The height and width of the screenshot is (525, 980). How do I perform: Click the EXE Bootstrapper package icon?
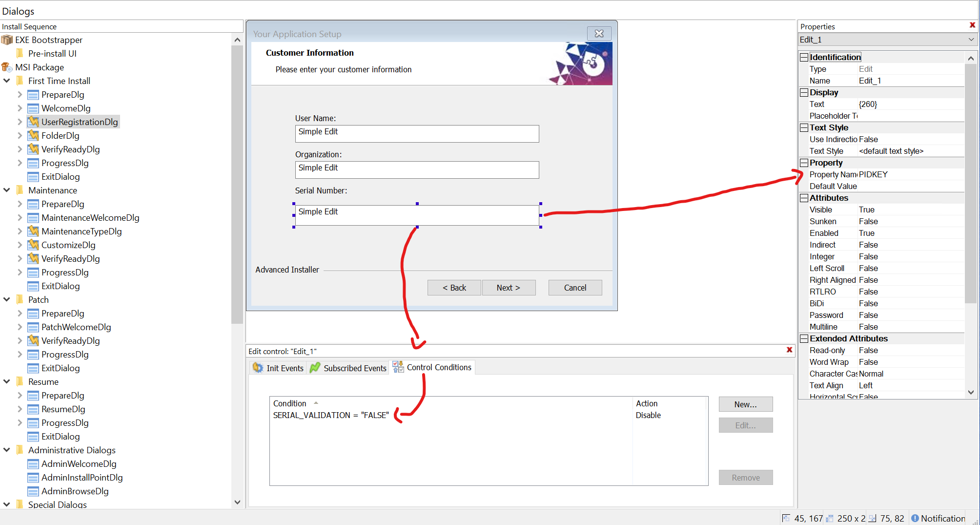click(7, 40)
